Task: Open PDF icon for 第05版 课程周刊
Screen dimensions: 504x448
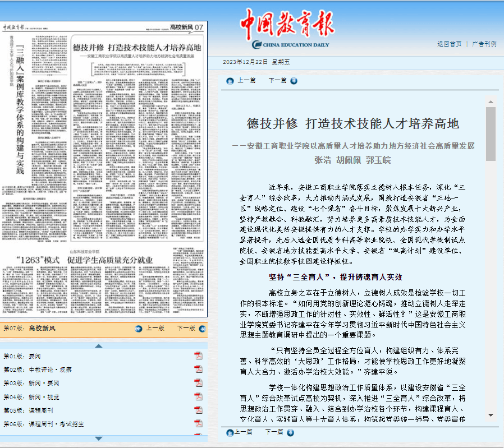Action: [198, 410]
